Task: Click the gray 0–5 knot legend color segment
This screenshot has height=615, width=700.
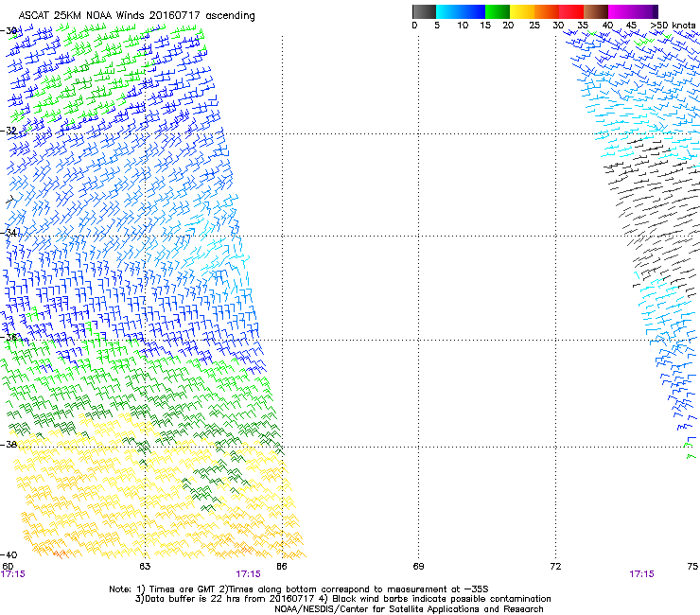Action: (x=424, y=11)
